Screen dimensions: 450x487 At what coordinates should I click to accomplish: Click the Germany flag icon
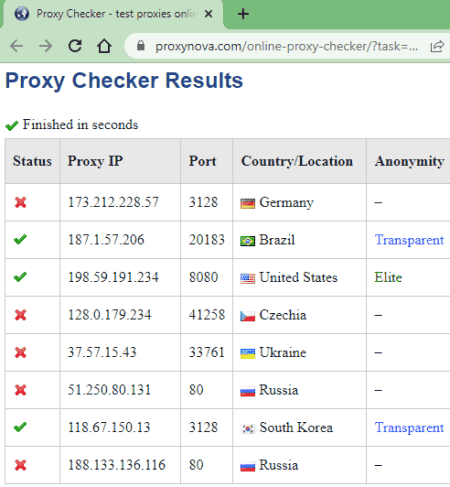pyautogui.click(x=247, y=203)
